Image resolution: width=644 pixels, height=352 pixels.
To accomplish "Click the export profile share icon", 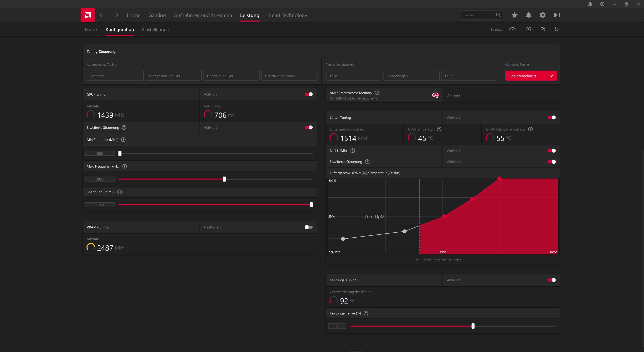I will 543,29.
